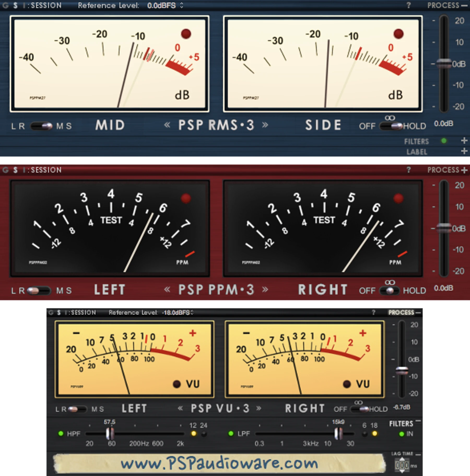This screenshot has height=476, width=470.
Task: Select previous meter with « beside PSP VU-3
Action: [x=180, y=408]
